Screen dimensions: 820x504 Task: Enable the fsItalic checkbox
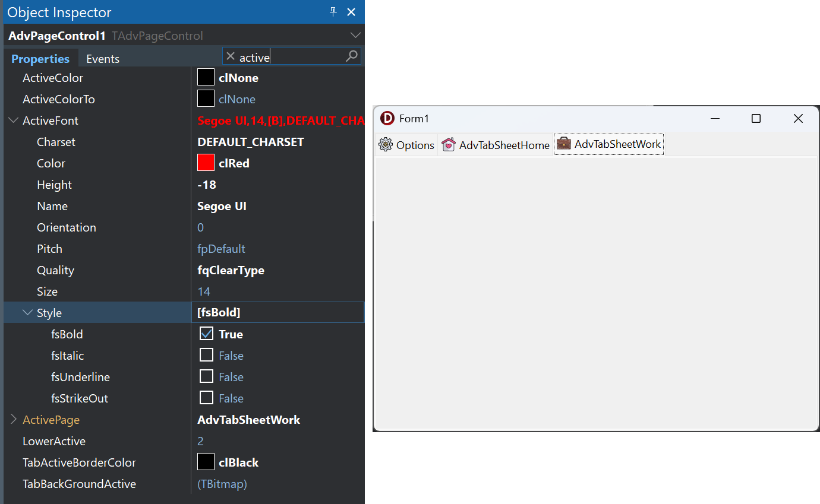click(206, 355)
